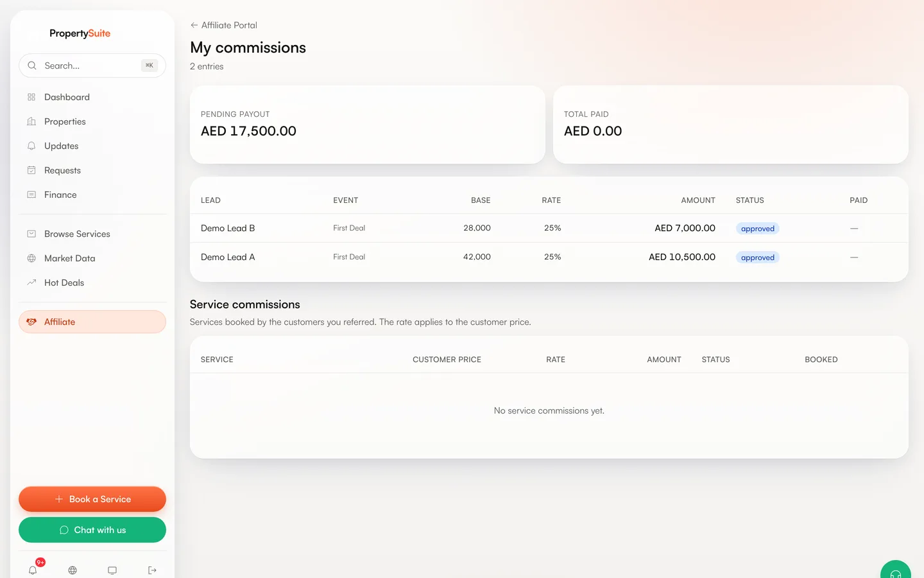Click the back arrow beside Affiliate Portal

point(194,25)
